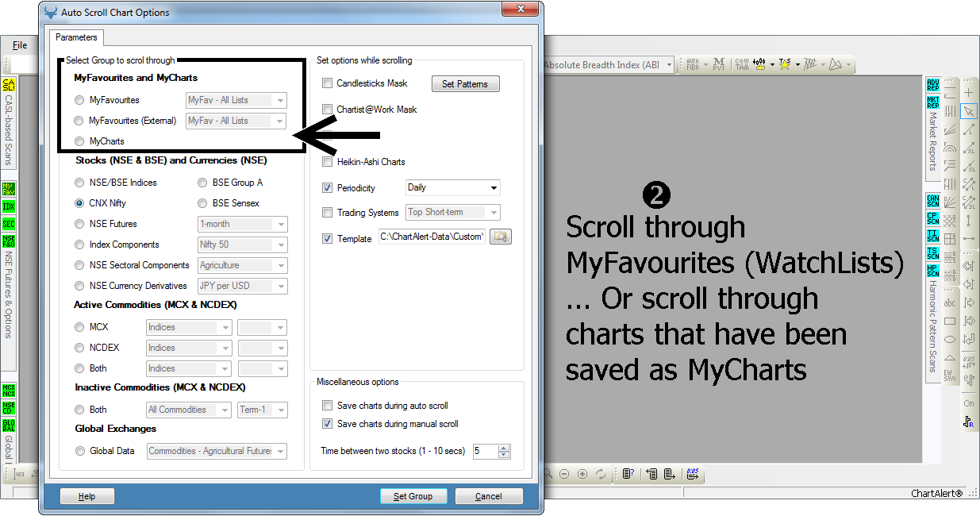
Task: Enable the Chartist@Work Mask checkbox
Action: tap(328, 109)
